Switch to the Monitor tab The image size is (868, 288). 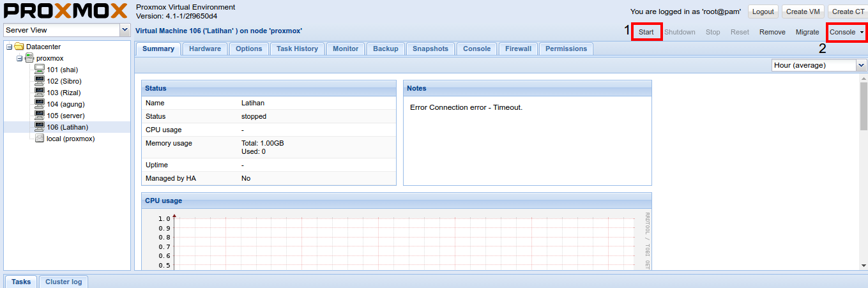(x=346, y=49)
